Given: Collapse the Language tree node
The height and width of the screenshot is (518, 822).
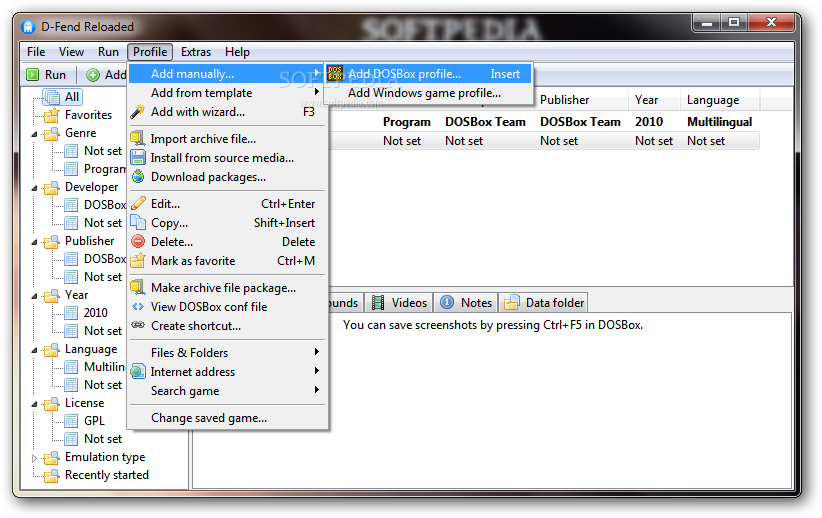Looking at the screenshot, I should (x=35, y=350).
